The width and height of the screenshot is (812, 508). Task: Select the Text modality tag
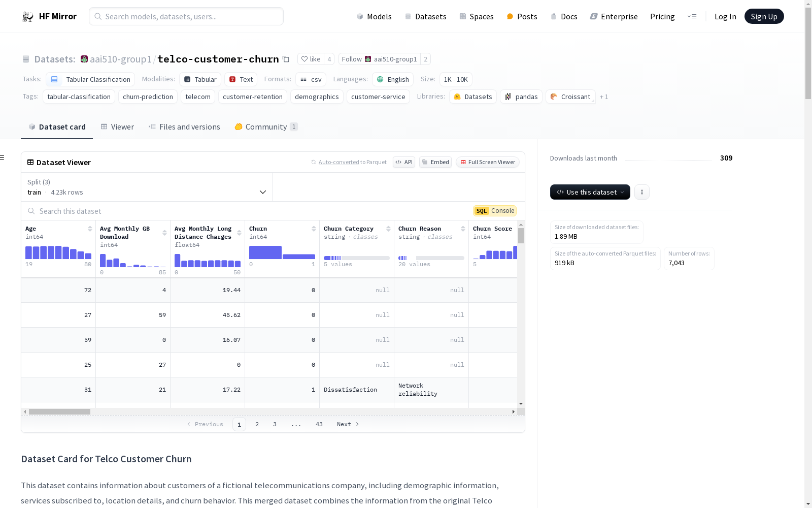tap(241, 79)
